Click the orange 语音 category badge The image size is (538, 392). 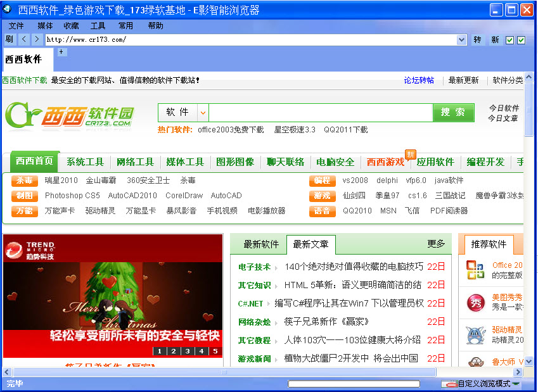tap(322, 211)
